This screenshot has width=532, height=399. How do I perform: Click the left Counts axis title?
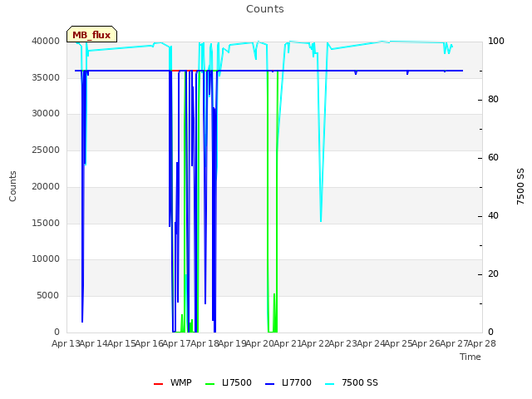(12, 186)
